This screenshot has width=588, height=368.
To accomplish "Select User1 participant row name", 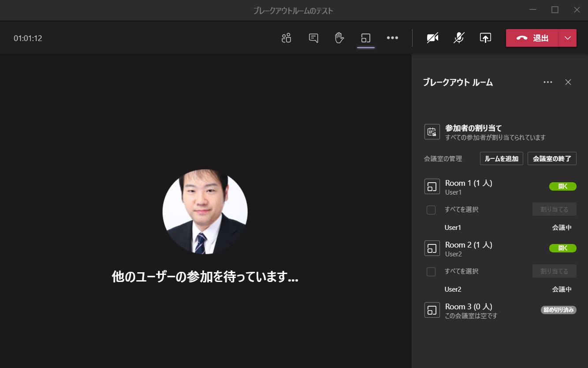I will [453, 228].
